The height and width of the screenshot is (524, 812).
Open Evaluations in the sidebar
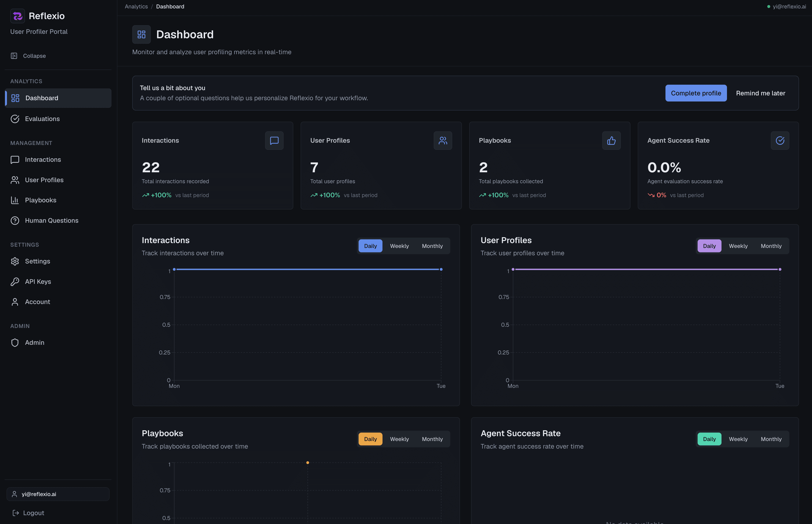tap(58, 119)
